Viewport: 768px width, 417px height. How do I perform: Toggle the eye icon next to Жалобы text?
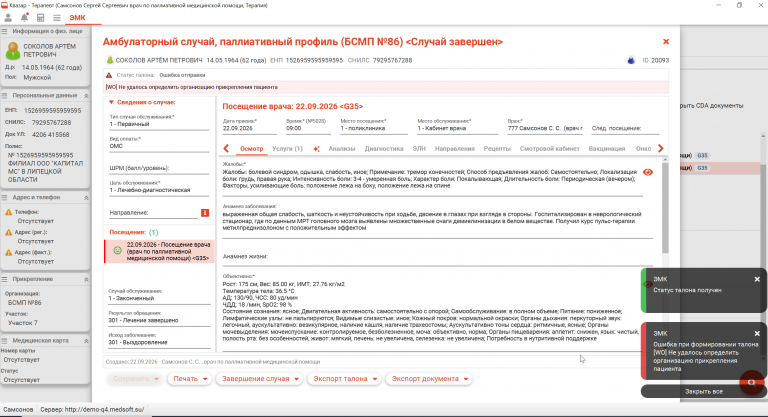tap(648, 172)
